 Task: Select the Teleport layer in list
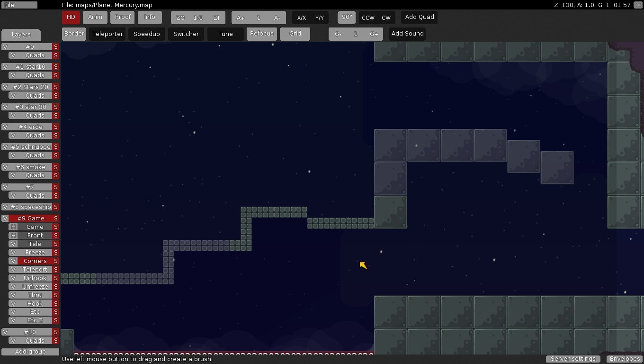[x=35, y=270]
